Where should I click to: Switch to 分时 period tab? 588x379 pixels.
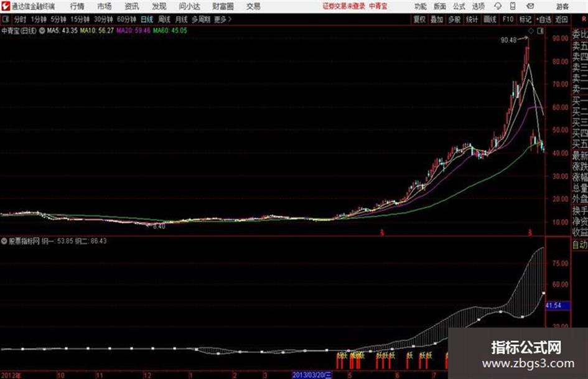(21, 19)
